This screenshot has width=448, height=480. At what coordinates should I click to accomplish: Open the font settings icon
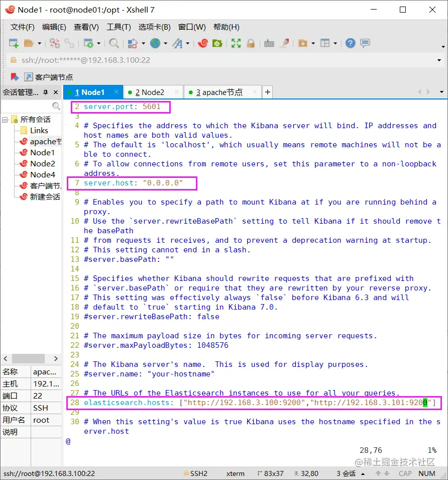click(178, 43)
